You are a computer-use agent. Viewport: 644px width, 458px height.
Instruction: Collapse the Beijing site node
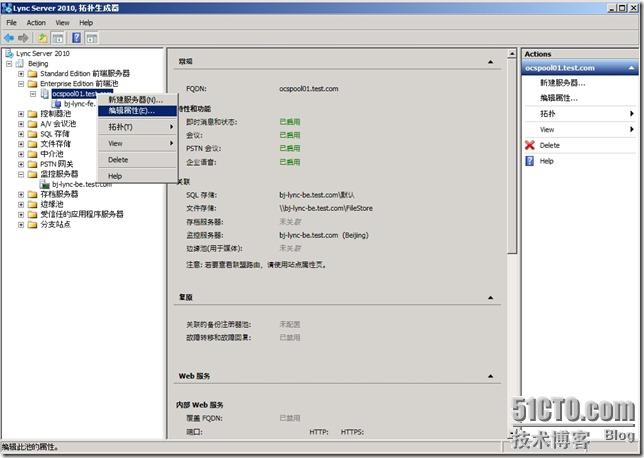click(x=9, y=64)
